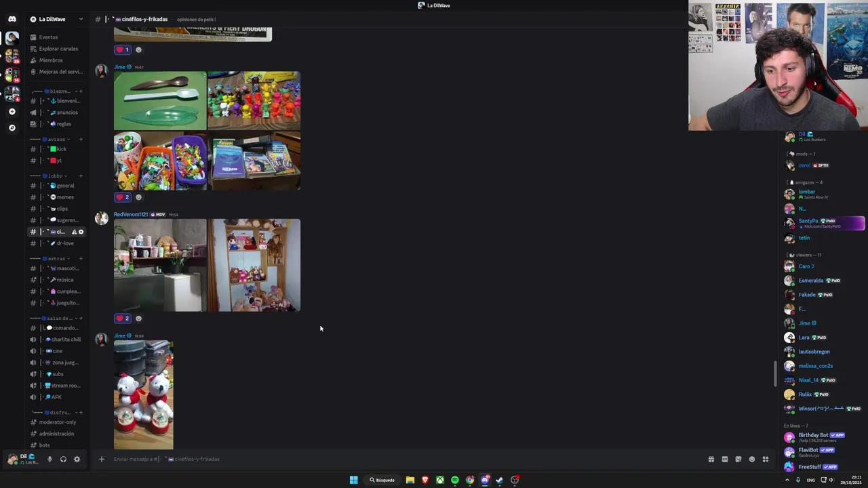The image size is (868, 488).
Task: Open Discover servers compass icon
Action: [12, 127]
